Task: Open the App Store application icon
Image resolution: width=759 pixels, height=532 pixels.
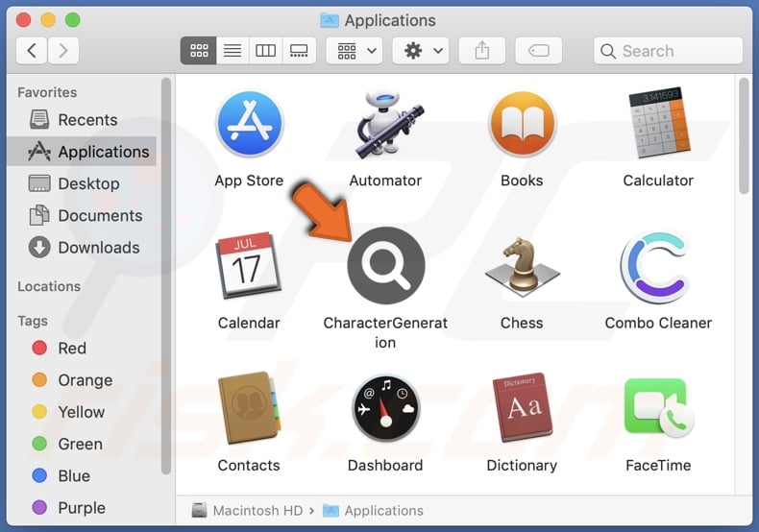Action: pos(249,124)
